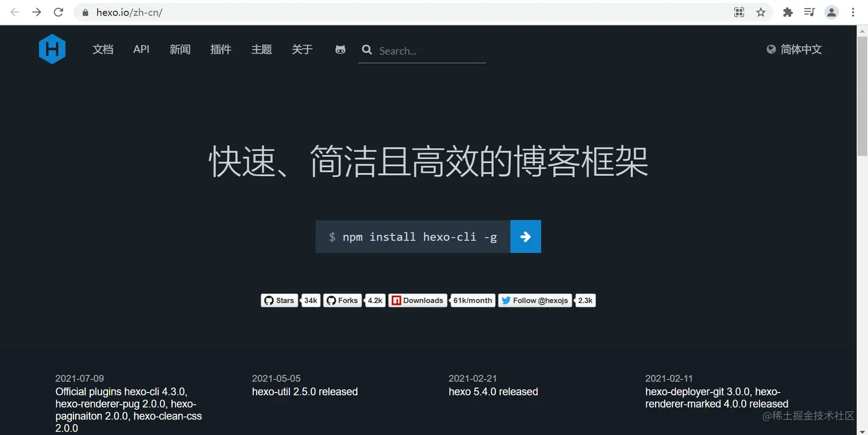This screenshot has width=868, height=435.
Task: Open the QR code icon in address bar
Action: point(739,12)
